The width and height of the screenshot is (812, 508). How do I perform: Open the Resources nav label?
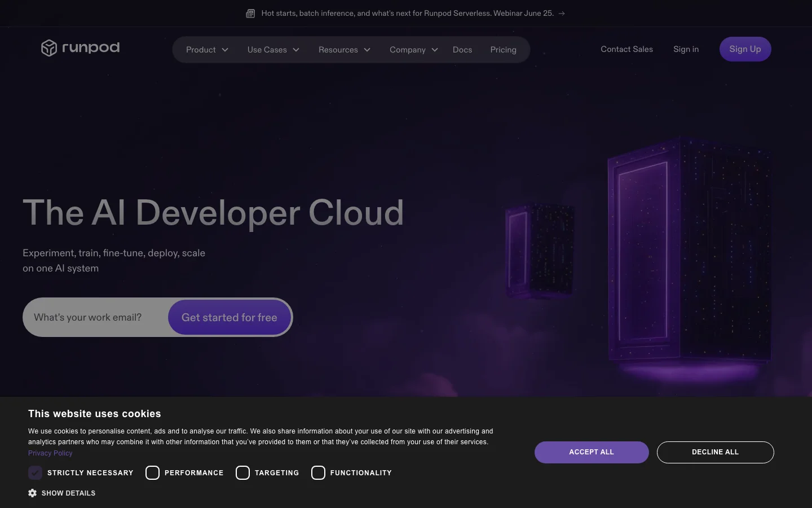click(x=338, y=50)
